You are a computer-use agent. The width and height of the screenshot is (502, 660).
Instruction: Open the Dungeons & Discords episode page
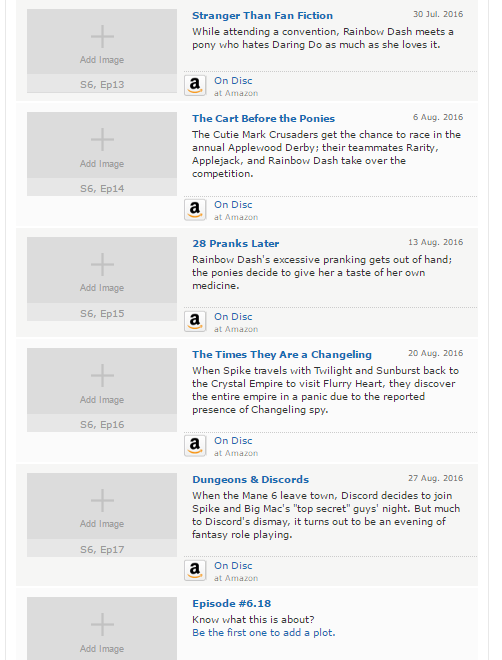click(250, 480)
